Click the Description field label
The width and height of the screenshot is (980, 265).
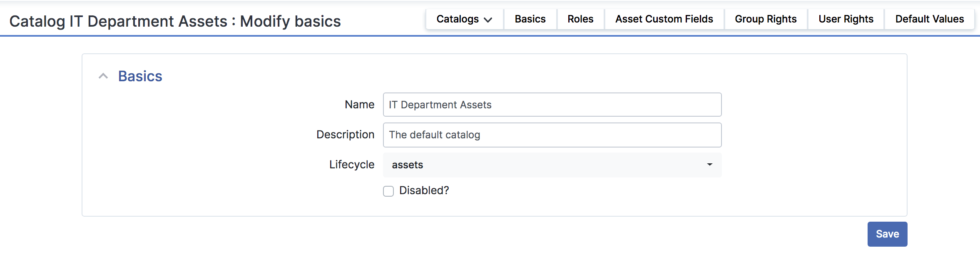coord(345,135)
